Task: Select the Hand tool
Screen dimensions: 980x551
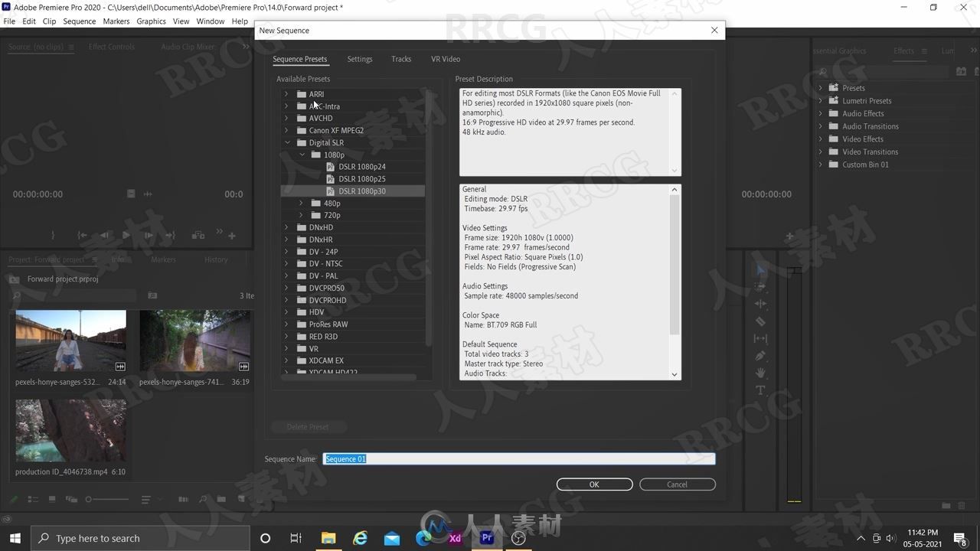Action: pos(761,373)
